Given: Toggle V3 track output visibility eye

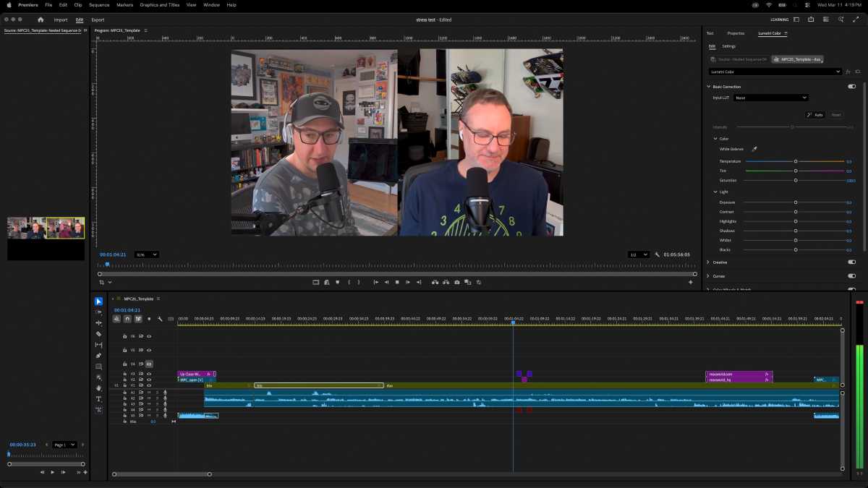Looking at the screenshot, I should click(x=150, y=373).
